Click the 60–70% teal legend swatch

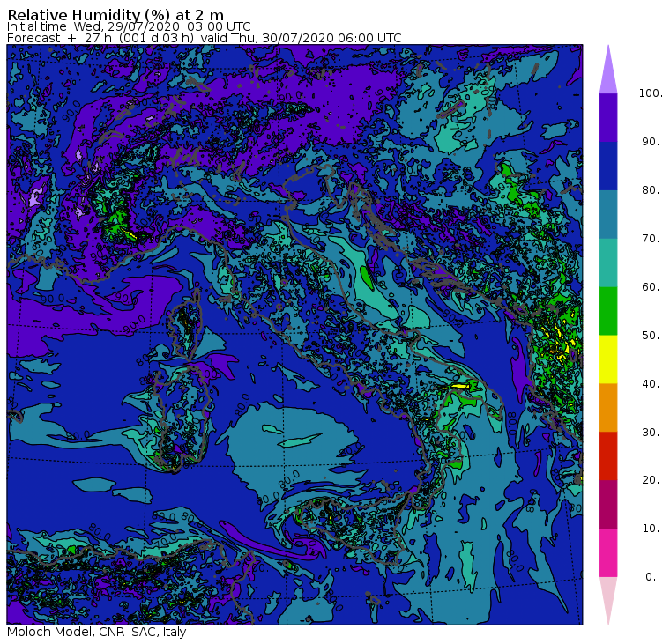[x=608, y=263]
